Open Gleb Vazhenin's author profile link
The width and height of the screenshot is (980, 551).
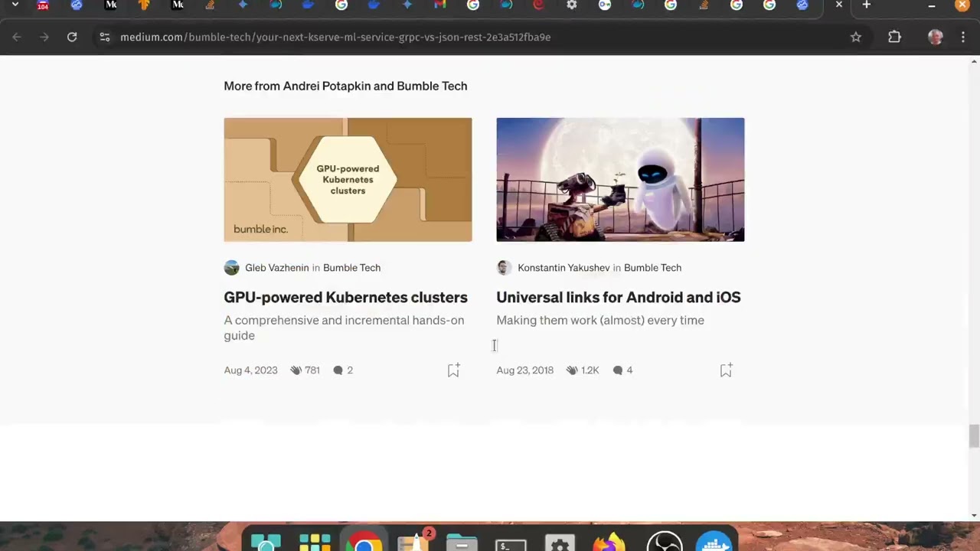pos(277,268)
